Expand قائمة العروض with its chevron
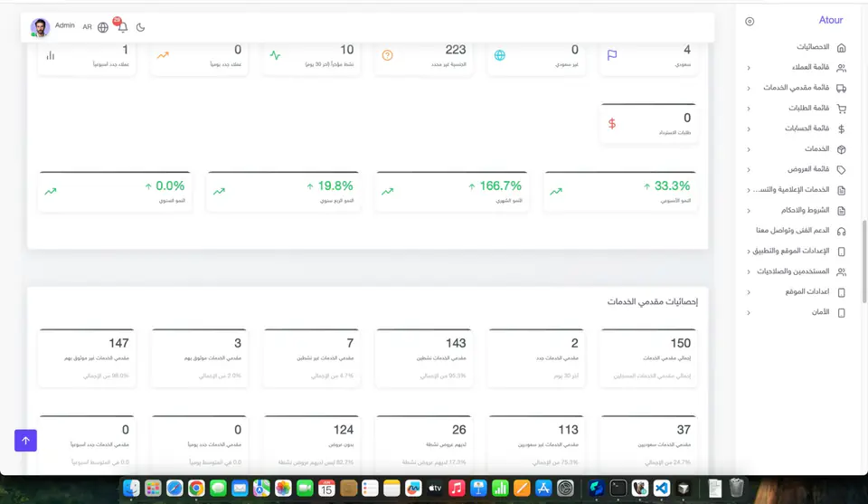Image resolution: width=868 pixels, height=504 pixels. tap(749, 170)
